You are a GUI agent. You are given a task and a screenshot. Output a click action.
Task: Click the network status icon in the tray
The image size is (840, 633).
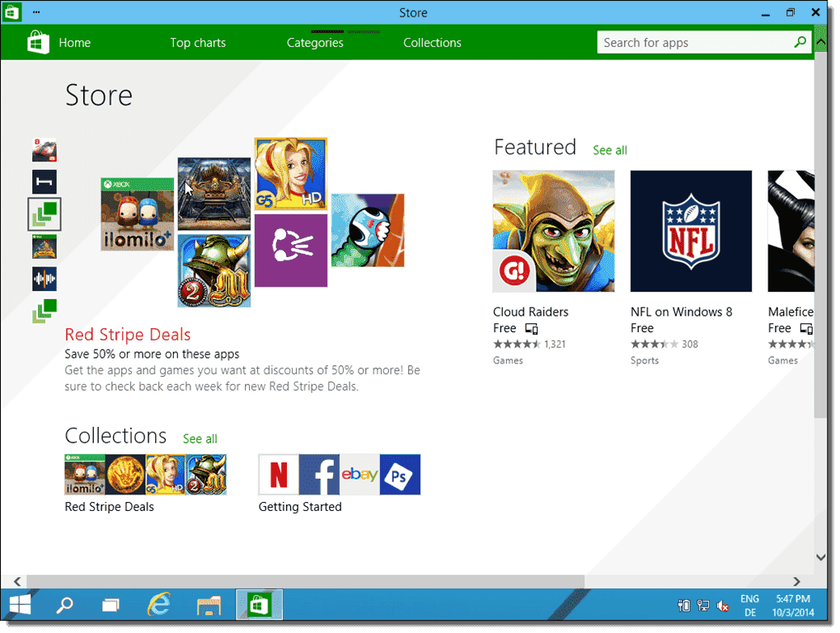tap(702, 606)
